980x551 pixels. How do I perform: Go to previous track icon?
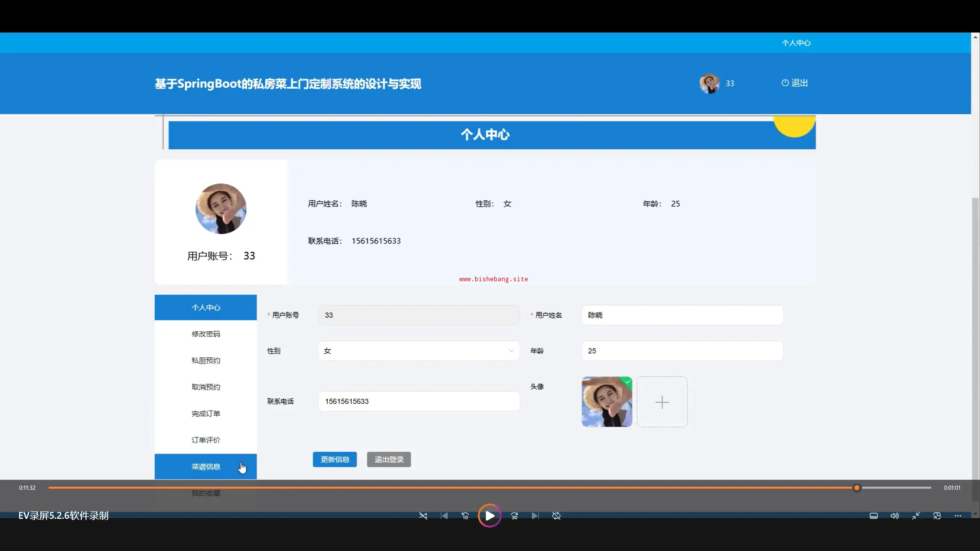[x=444, y=516]
